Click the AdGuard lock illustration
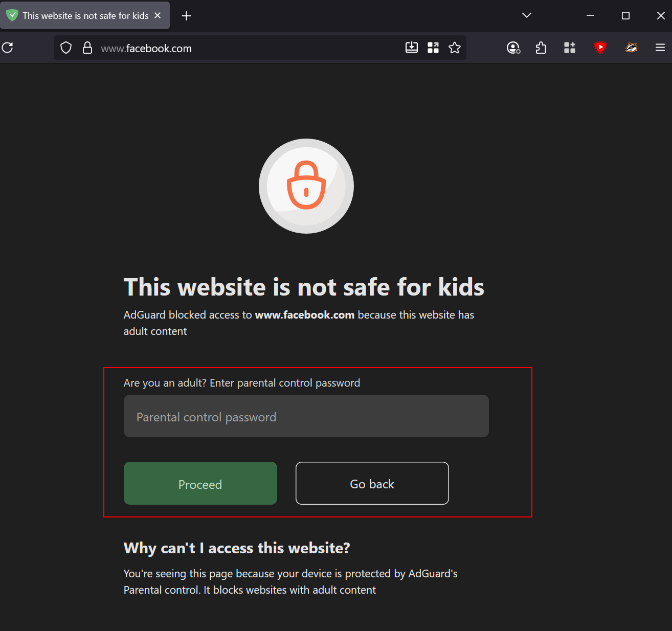 tap(306, 186)
